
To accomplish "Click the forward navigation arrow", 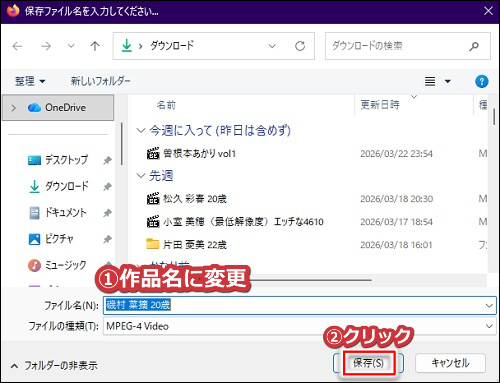I will [x=46, y=46].
